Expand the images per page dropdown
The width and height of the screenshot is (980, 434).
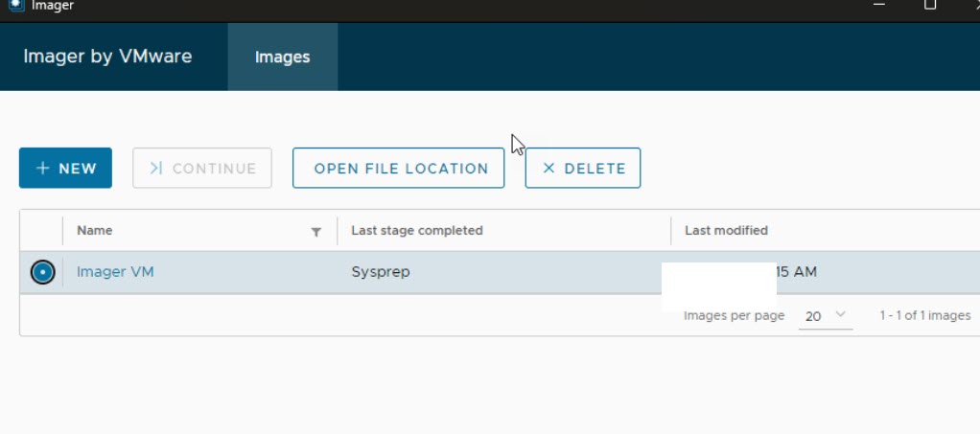coord(825,316)
